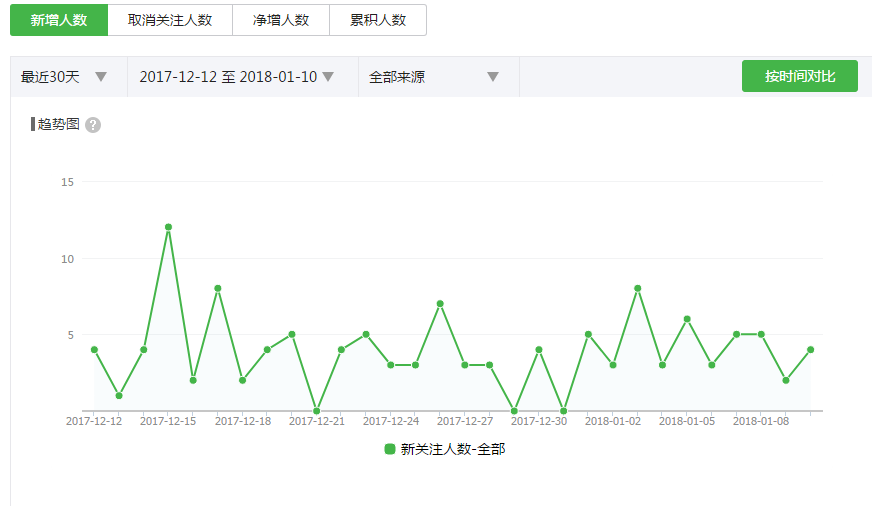Viewport: 872px width, 506px height.
Task: Click the axis label 2018-01-05
Action: click(x=687, y=421)
